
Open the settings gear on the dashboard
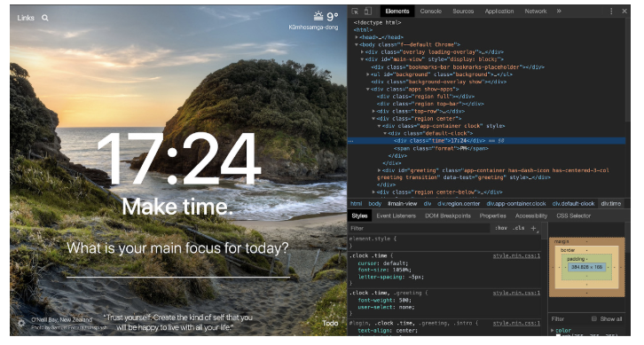click(21, 323)
